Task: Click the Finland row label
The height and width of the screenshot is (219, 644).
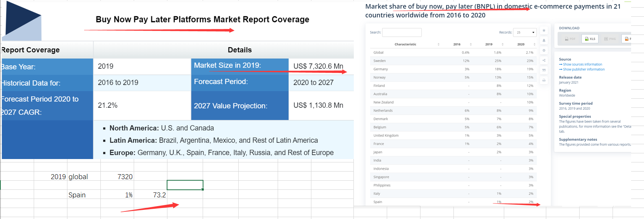Action: (379, 86)
